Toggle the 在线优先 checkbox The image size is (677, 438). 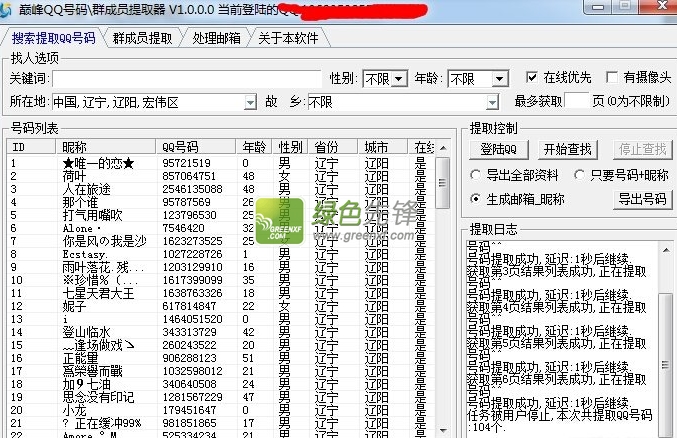[x=532, y=77]
